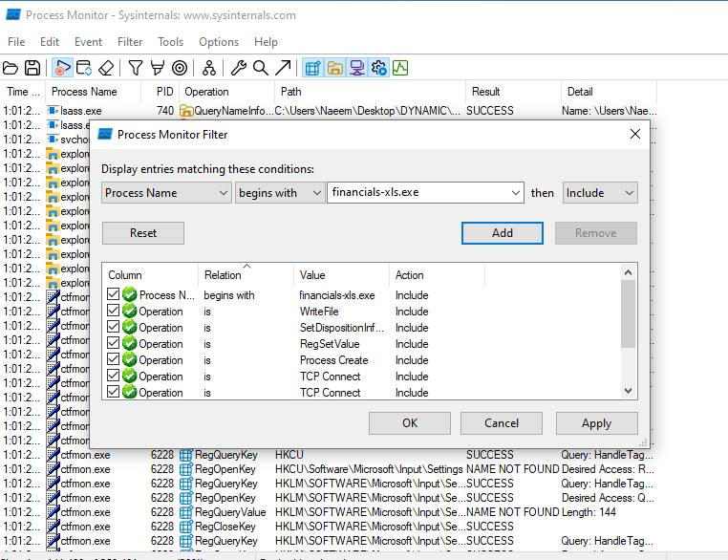The width and height of the screenshot is (728, 560).
Task: Click the registry icon of the RegQueryValue event
Action: pyautogui.click(x=186, y=512)
